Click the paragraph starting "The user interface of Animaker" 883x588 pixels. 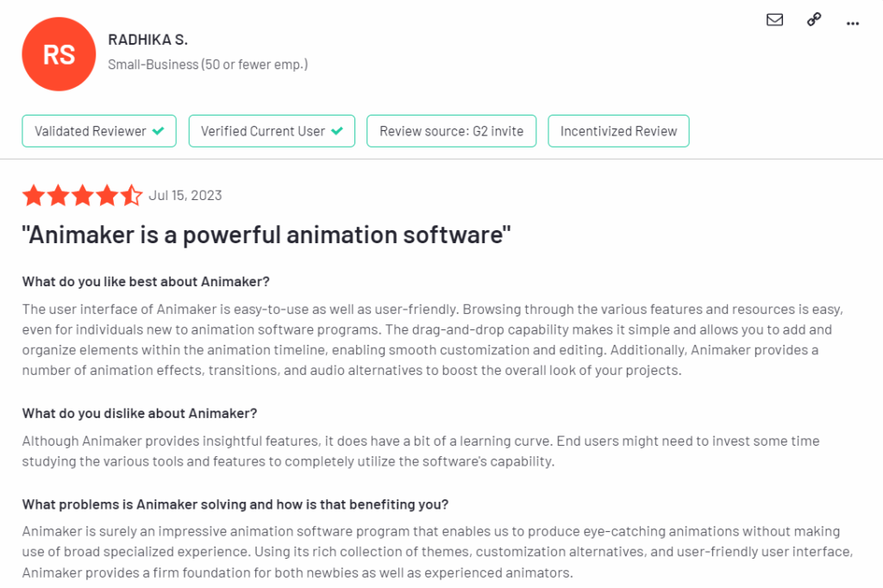click(x=433, y=340)
